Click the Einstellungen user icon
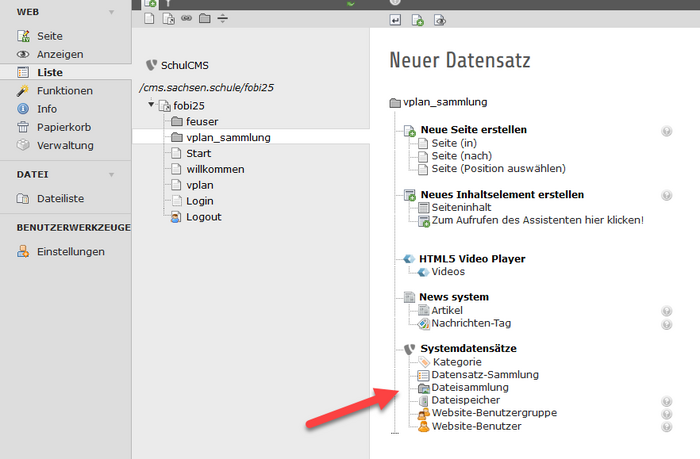Viewport: 700px width, 459px height. (23, 252)
